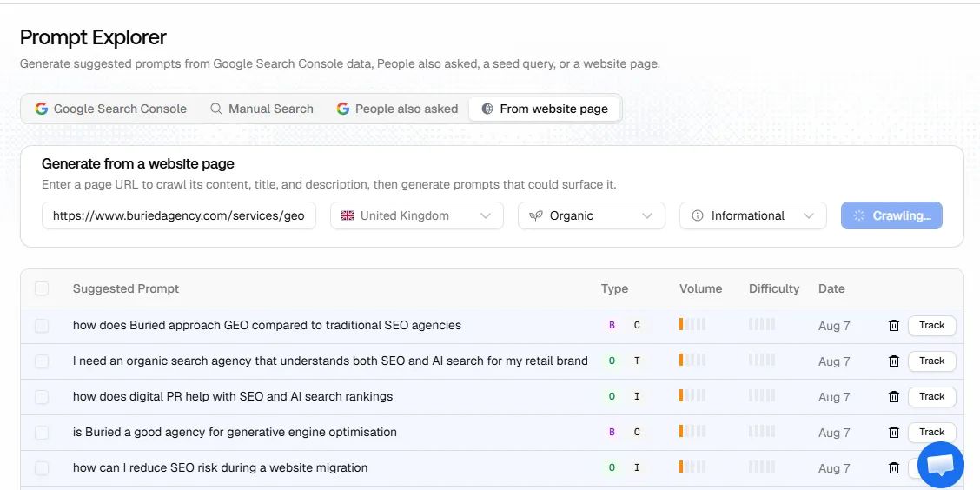Click the Type column header
Screen dimensions: 980x490
pos(614,288)
